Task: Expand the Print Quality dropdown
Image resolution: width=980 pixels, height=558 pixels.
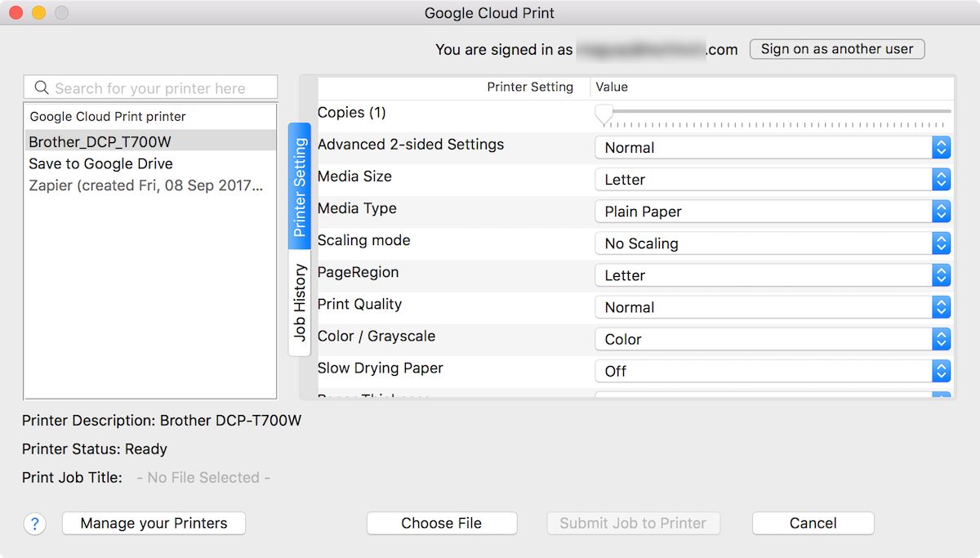Action: (772, 307)
